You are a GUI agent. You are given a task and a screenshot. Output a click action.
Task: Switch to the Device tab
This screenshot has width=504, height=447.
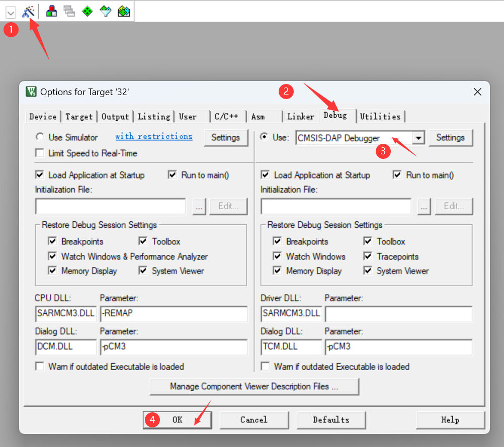coord(43,116)
